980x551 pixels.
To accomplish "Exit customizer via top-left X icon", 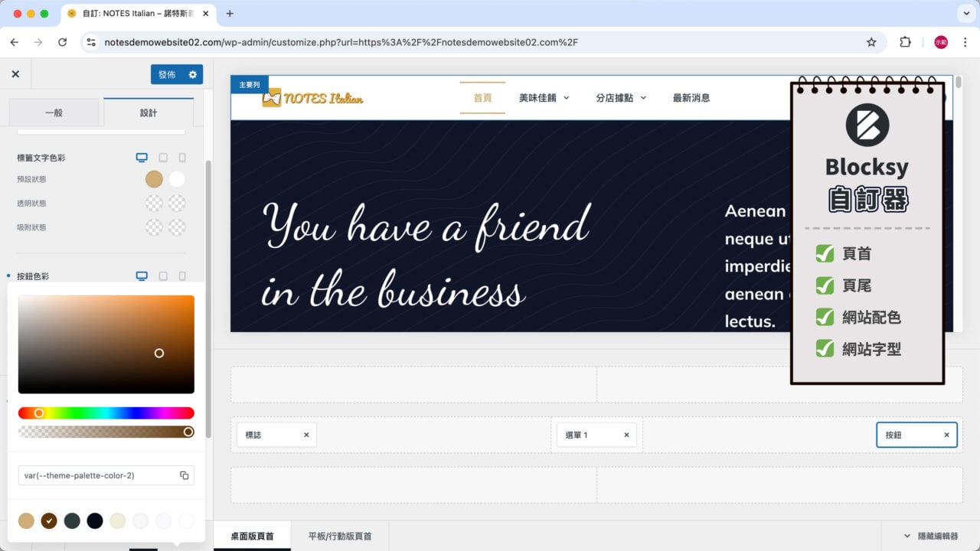I will tap(15, 73).
